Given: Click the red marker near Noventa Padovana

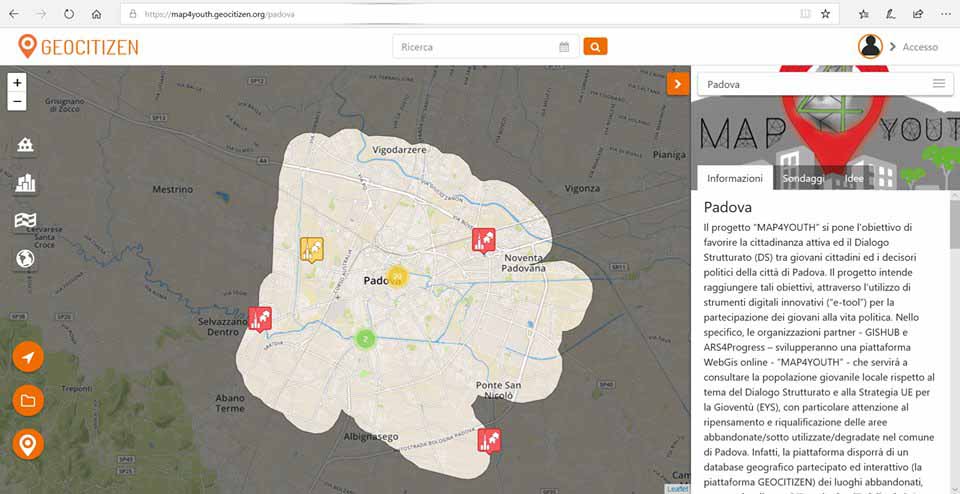Looking at the screenshot, I should pos(484,241).
